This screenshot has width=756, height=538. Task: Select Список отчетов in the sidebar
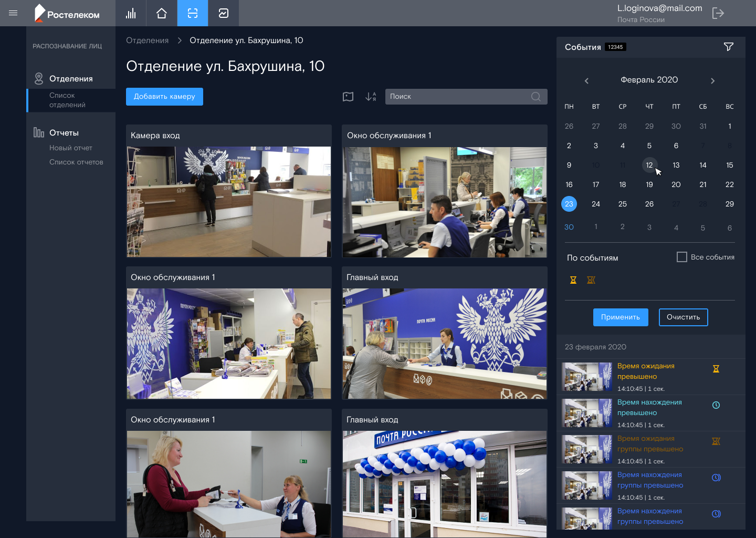tap(76, 162)
